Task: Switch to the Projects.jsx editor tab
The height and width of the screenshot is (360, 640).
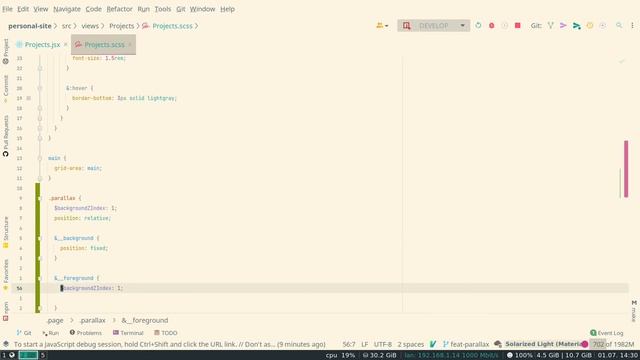Action: point(42,44)
